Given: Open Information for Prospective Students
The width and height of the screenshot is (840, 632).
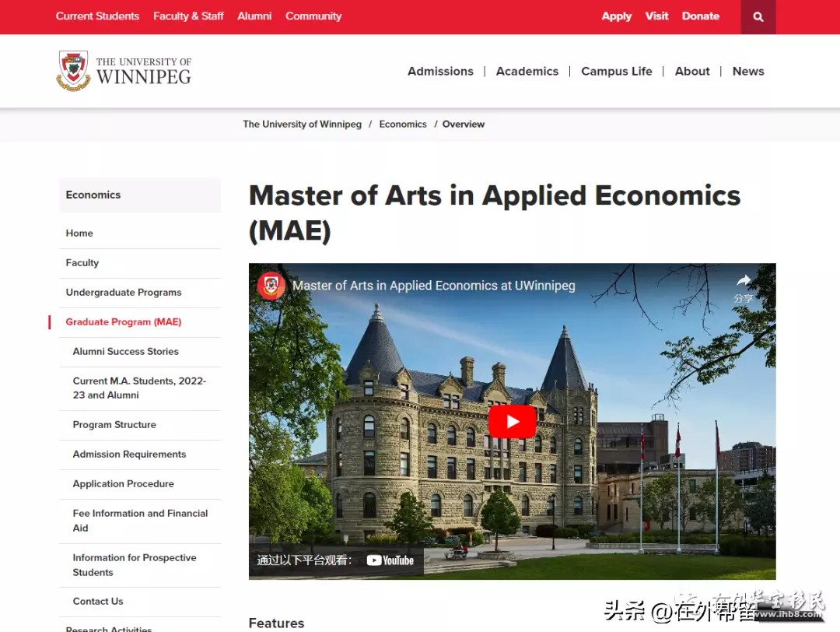Looking at the screenshot, I should coord(135,565).
